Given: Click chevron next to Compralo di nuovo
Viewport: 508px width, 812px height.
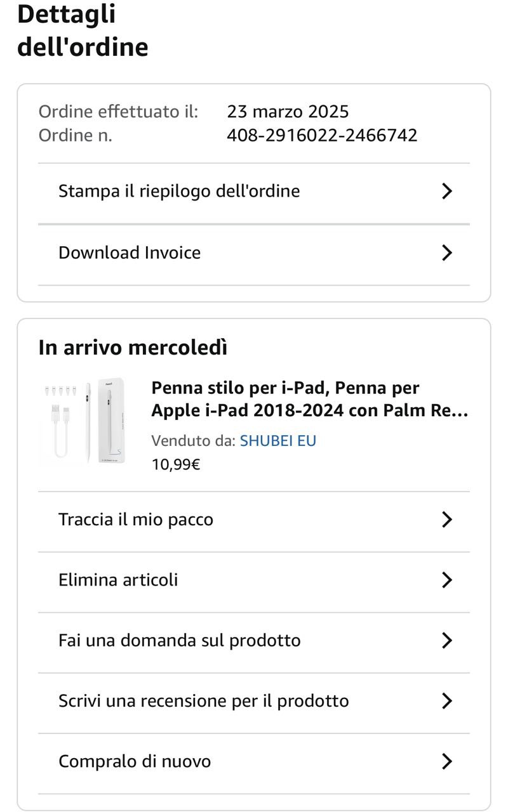Looking at the screenshot, I should pyautogui.click(x=446, y=761).
